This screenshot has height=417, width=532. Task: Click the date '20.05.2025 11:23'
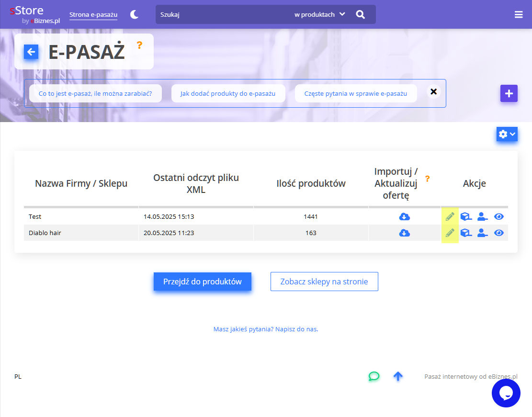[169, 233]
